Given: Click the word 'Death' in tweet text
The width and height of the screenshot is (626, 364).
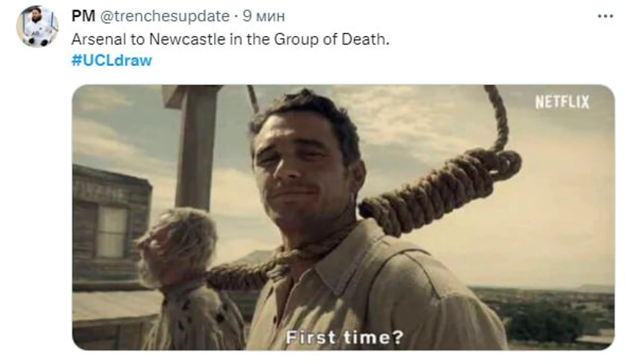Looking at the screenshot, I should (364, 39).
